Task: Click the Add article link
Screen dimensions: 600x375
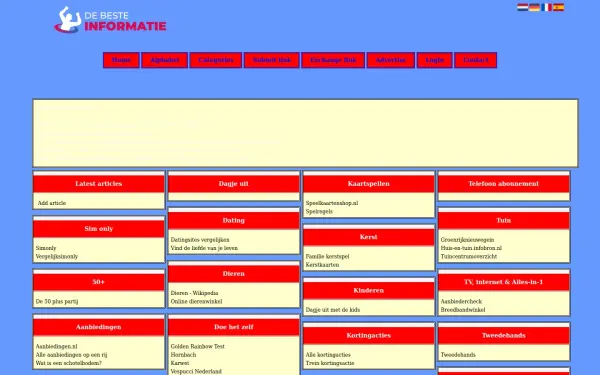Action: [52, 203]
